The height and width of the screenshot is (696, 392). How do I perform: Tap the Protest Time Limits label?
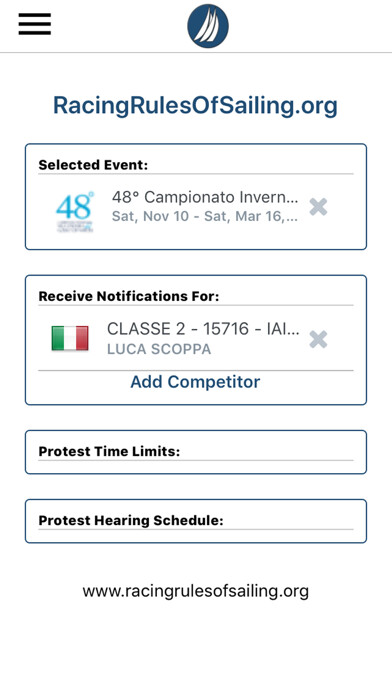click(109, 452)
